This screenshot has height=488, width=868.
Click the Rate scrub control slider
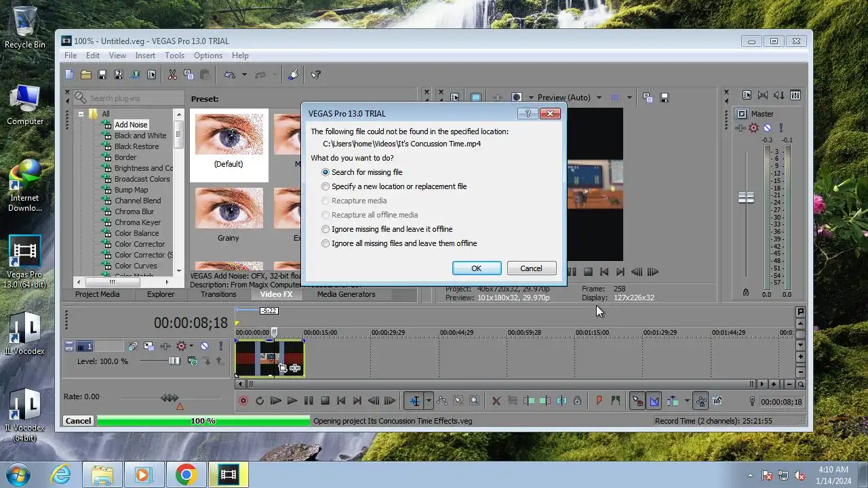pyautogui.click(x=170, y=398)
